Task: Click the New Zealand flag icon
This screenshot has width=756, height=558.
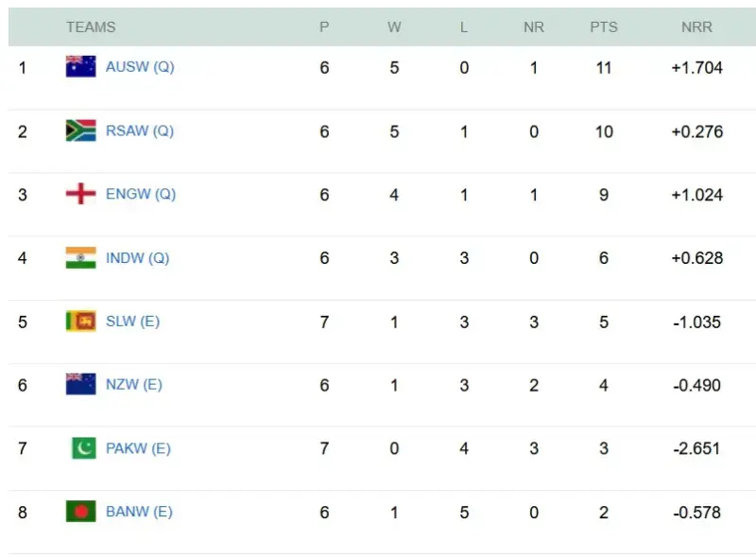Action: [x=80, y=384]
